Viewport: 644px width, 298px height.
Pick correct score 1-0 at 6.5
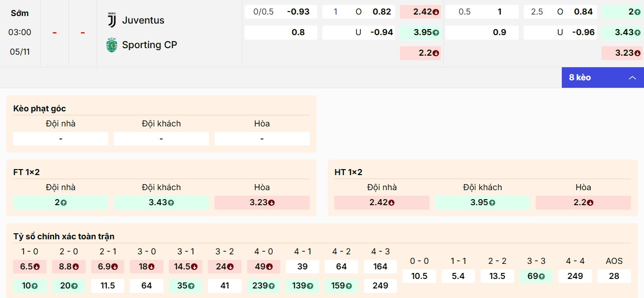[x=30, y=266]
